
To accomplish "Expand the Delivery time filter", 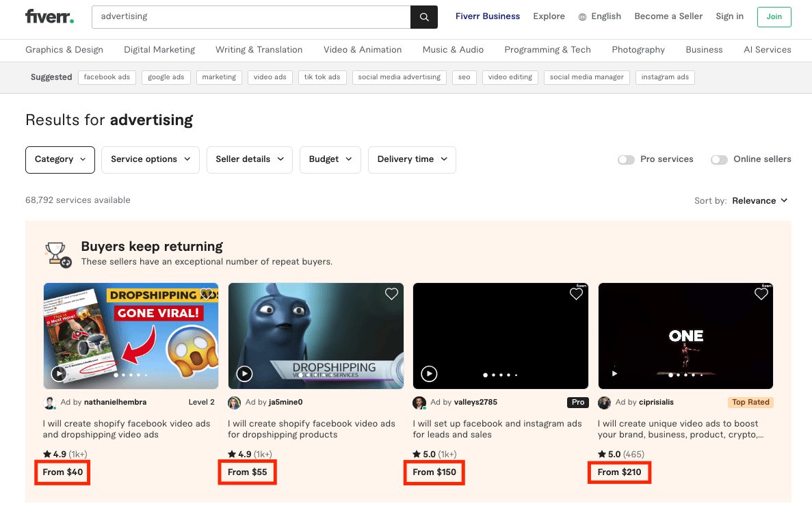I will pos(412,159).
